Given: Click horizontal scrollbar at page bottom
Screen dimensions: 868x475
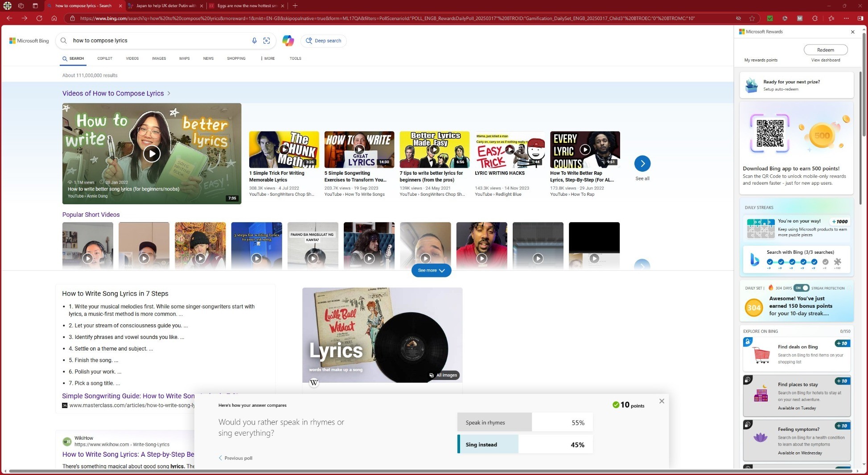Looking at the screenshot, I should 430,471.
